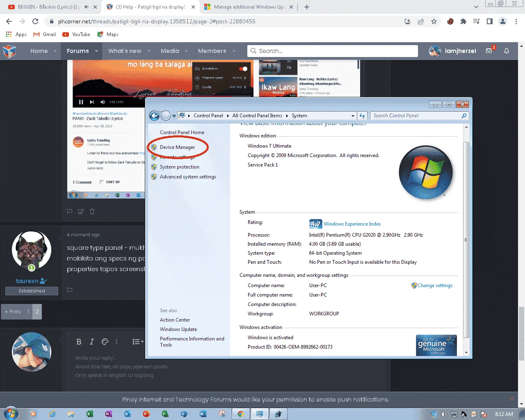Click delete trash icon below the post image
This screenshot has height=420, width=525.
click(92, 211)
